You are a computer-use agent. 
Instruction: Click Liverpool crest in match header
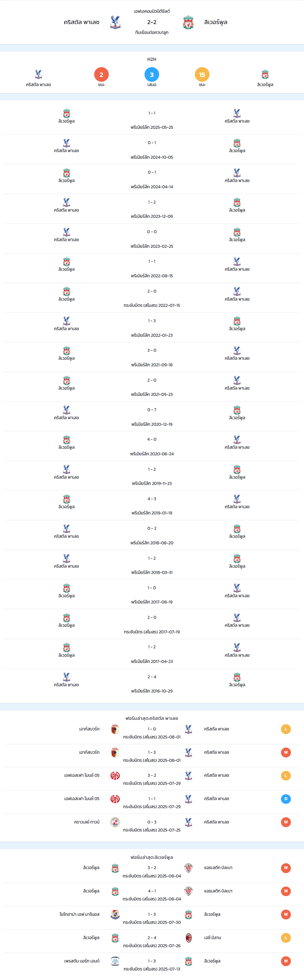coord(188,22)
